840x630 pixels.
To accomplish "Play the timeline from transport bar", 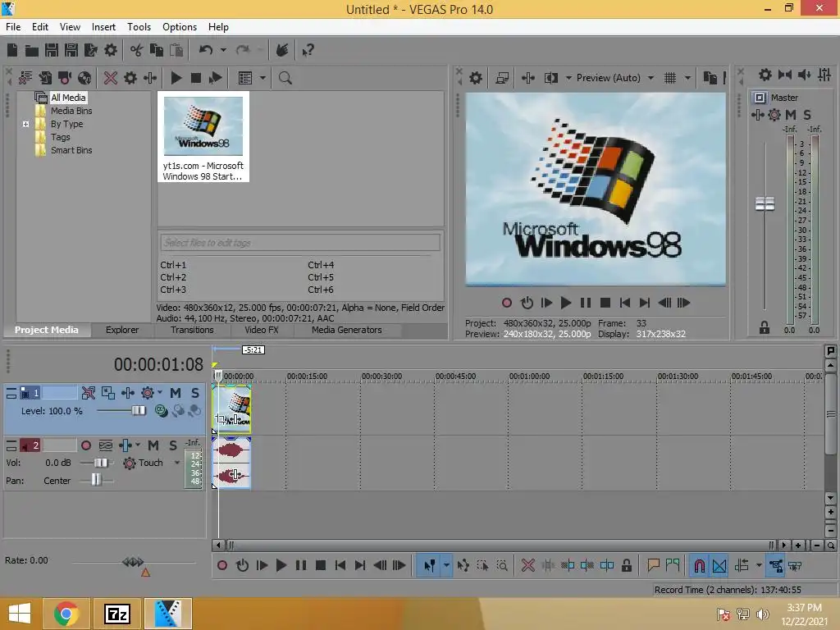I will pos(281,565).
